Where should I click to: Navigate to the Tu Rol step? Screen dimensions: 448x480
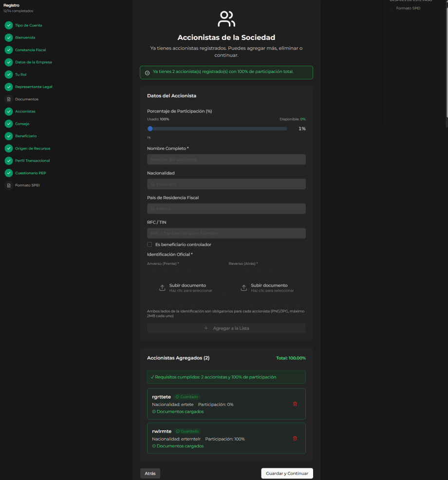pos(21,74)
